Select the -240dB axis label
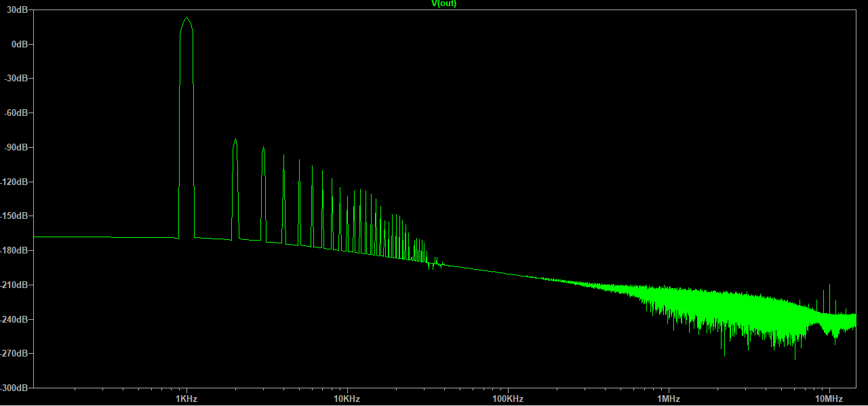The image size is (868, 406). [x=14, y=319]
